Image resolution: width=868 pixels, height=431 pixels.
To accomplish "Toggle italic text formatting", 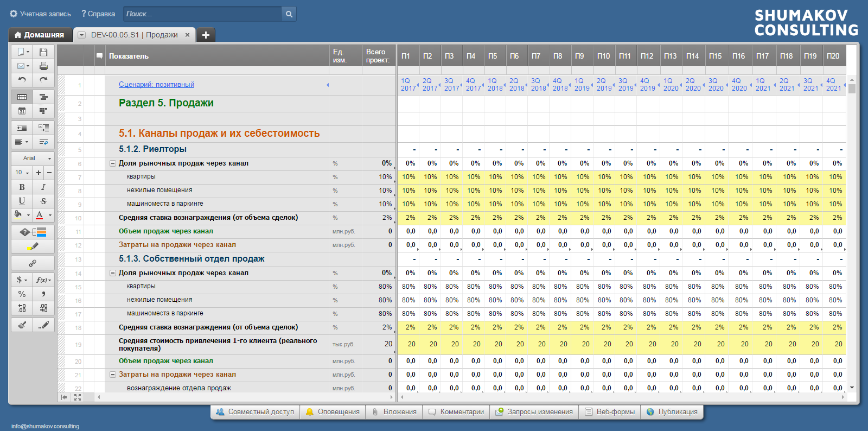I will point(43,187).
